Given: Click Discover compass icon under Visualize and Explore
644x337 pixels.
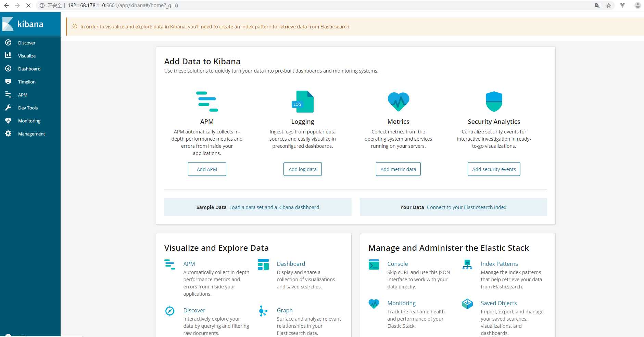Looking at the screenshot, I should [170, 311].
